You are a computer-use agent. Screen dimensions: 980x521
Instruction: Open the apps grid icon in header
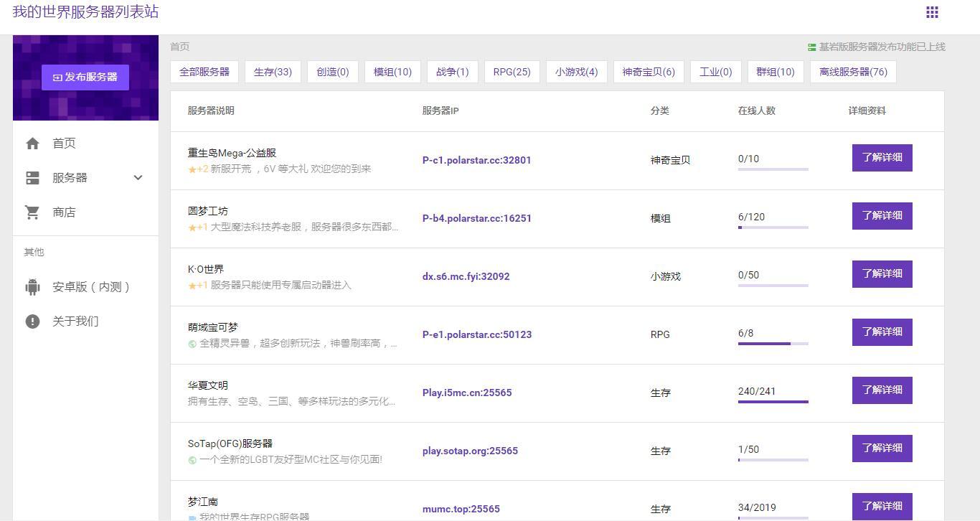(x=932, y=12)
